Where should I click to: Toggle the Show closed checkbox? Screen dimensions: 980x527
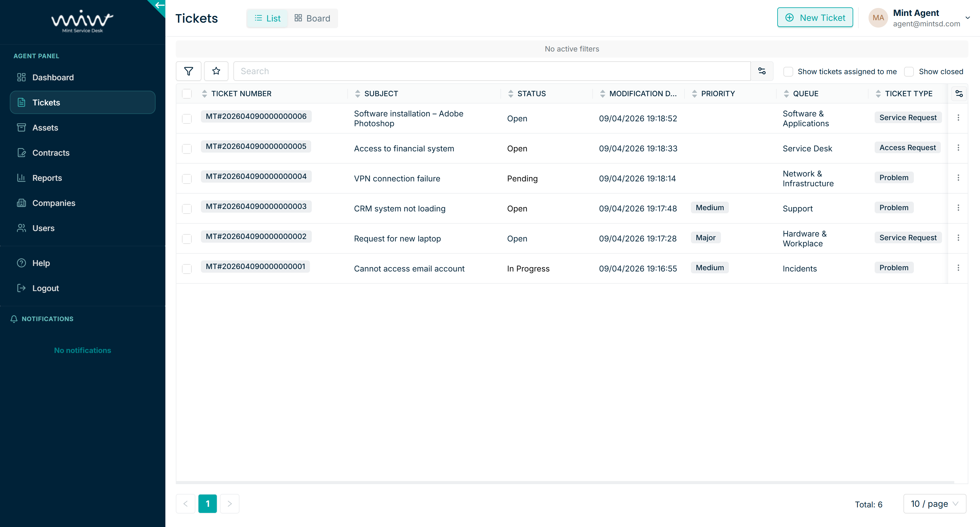click(909, 71)
